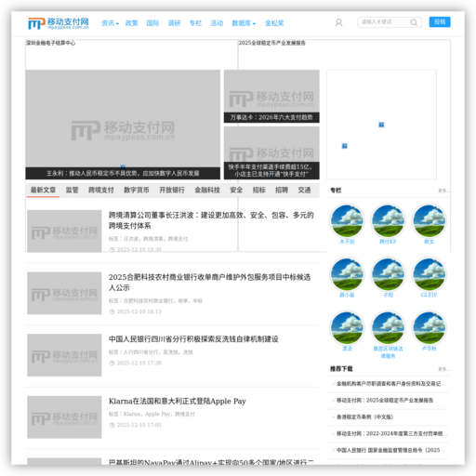476x476 pixels.
Task: Open the 活动 nav item
Action: click(x=217, y=23)
